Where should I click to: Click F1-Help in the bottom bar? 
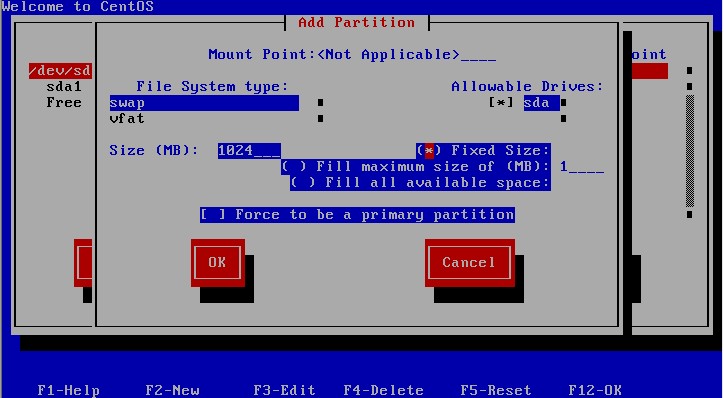[68, 390]
